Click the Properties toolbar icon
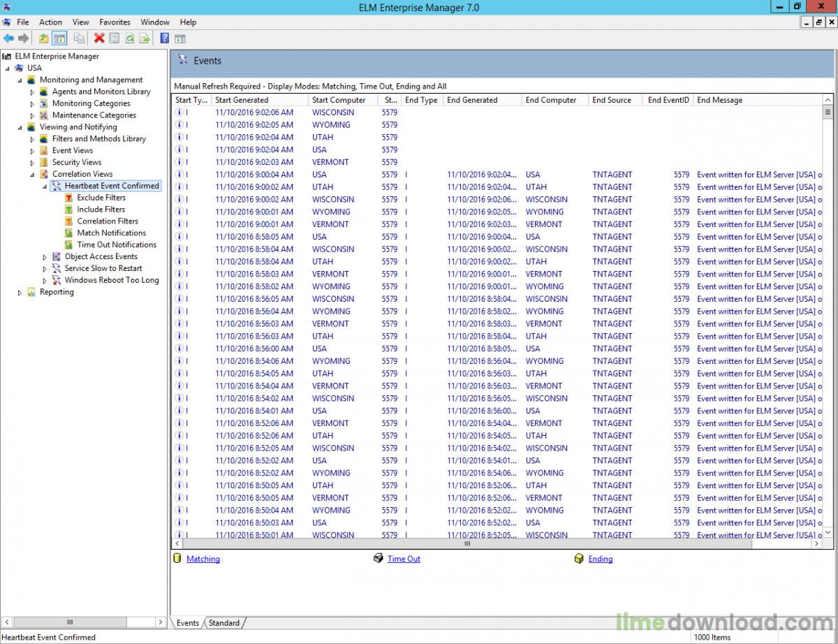 [x=115, y=38]
